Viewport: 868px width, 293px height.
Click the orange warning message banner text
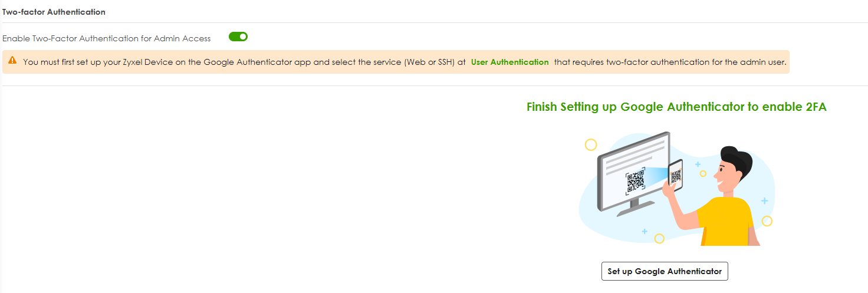pyautogui.click(x=405, y=62)
